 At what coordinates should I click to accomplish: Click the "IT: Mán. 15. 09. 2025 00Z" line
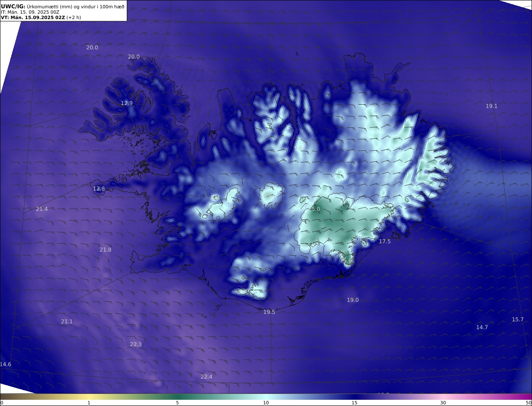[x=30, y=12]
